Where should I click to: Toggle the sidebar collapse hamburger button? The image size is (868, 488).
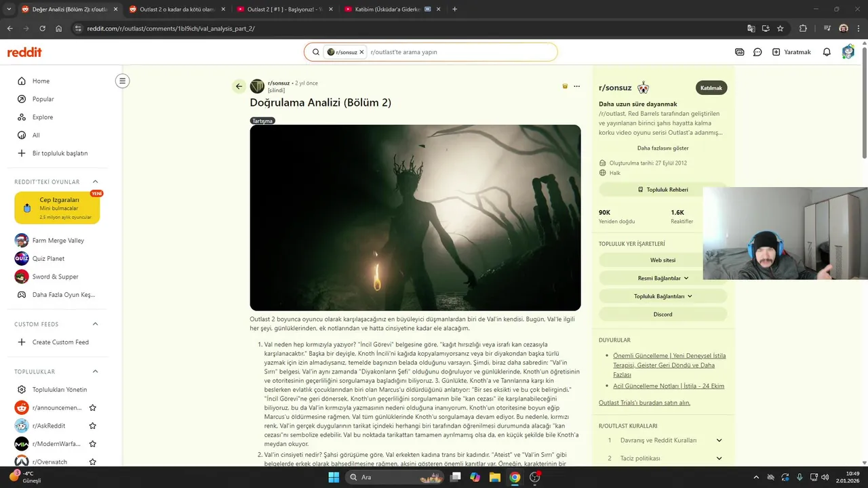[x=122, y=81]
